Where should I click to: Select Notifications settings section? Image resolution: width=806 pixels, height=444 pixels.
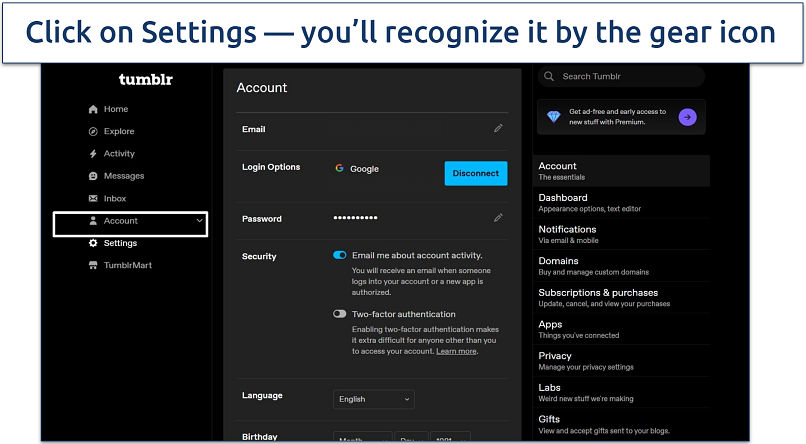[x=621, y=234]
